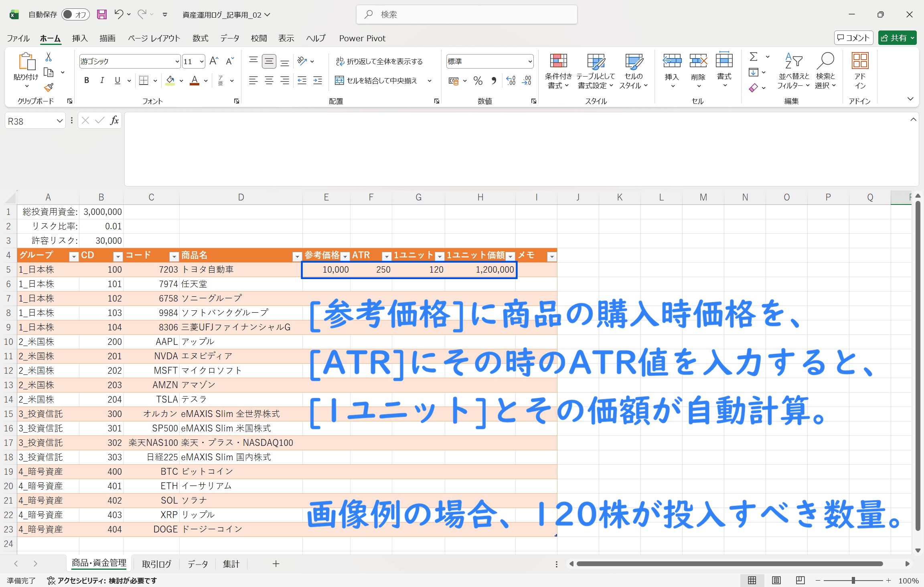
Task: Click the AutoSum sigma icon
Action: 754,57
